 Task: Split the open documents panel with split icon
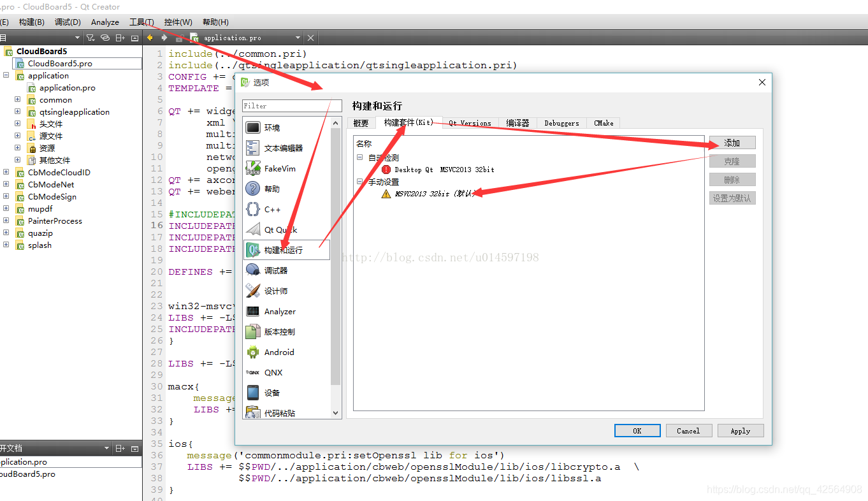coord(120,448)
